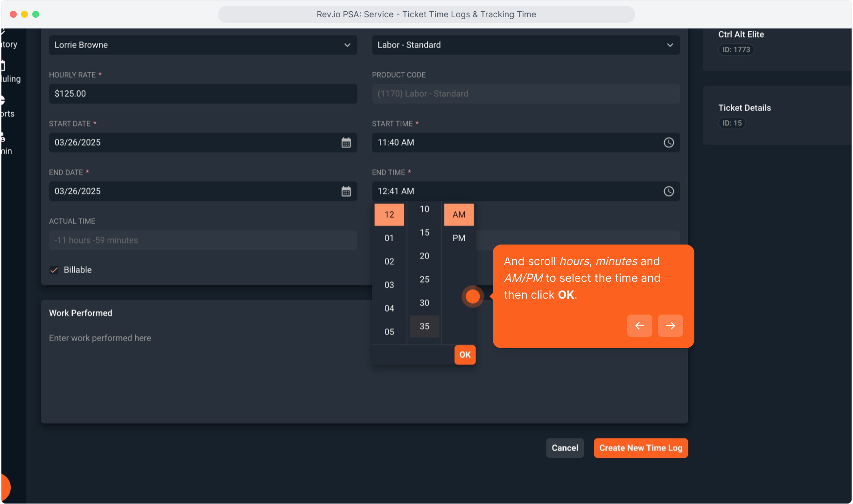Click the Hourly Rate input field
Screen dimensions: 853x504
click(203, 94)
